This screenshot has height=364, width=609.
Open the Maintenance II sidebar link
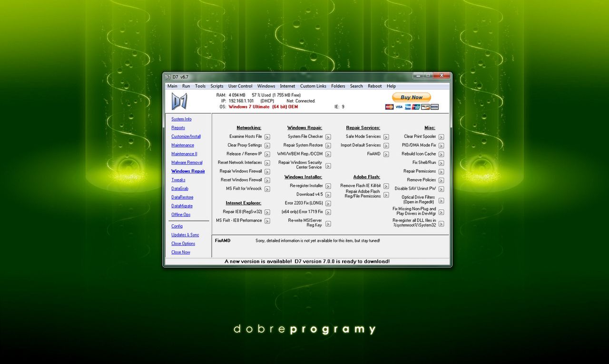click(184, 154)
